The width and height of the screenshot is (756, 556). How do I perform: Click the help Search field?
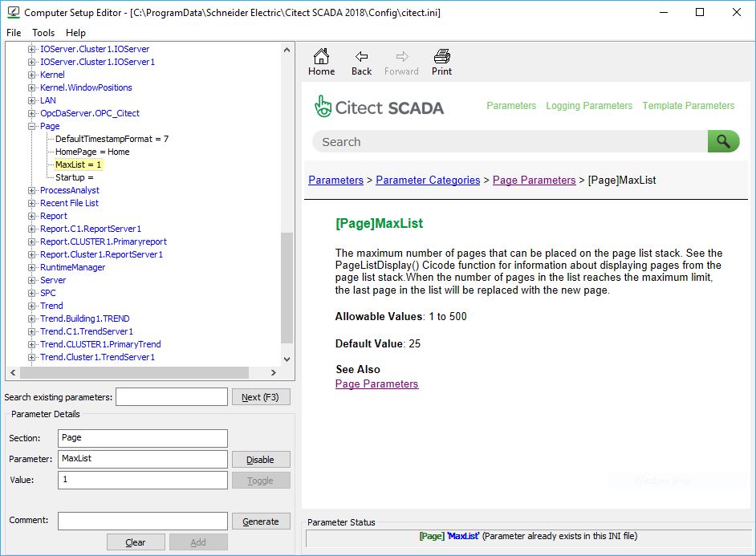coord(510,142)
